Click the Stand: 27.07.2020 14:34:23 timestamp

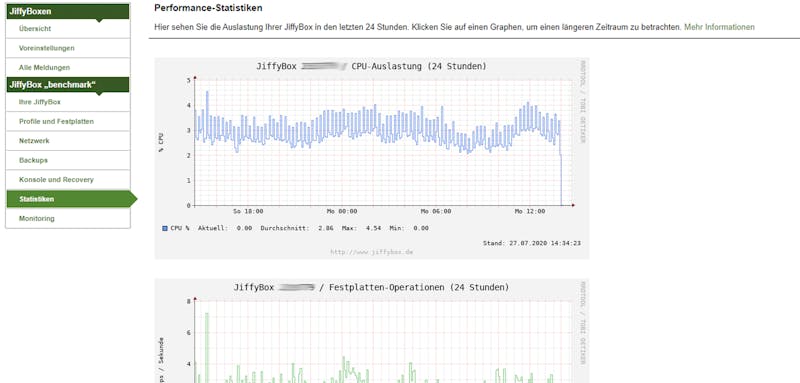(x=532, y=243)
